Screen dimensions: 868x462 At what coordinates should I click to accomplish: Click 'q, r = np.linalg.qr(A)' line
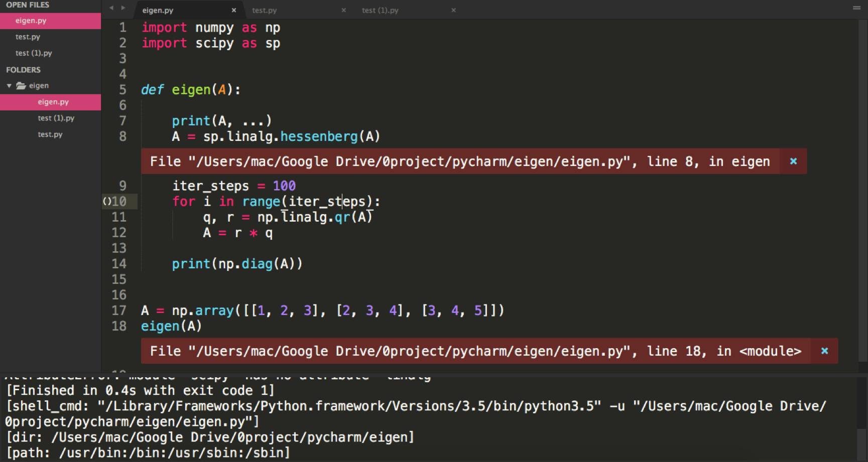coord(288,217)
